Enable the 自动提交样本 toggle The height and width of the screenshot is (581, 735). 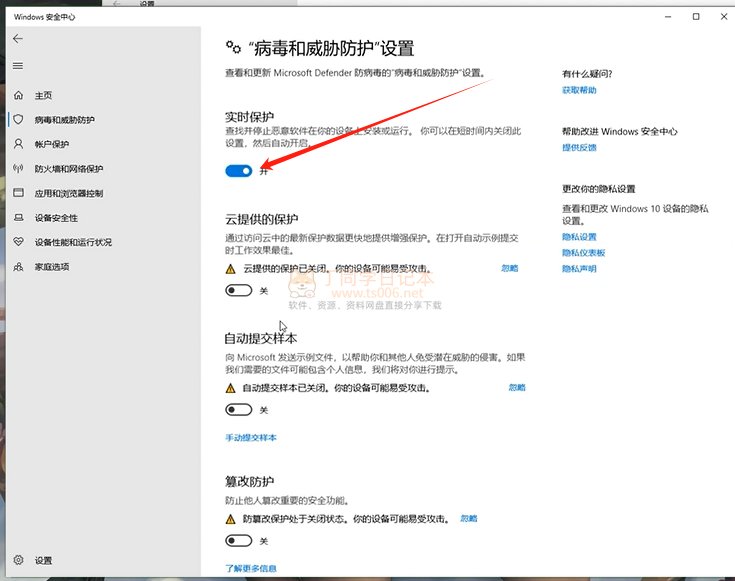[x=238, y=410]
